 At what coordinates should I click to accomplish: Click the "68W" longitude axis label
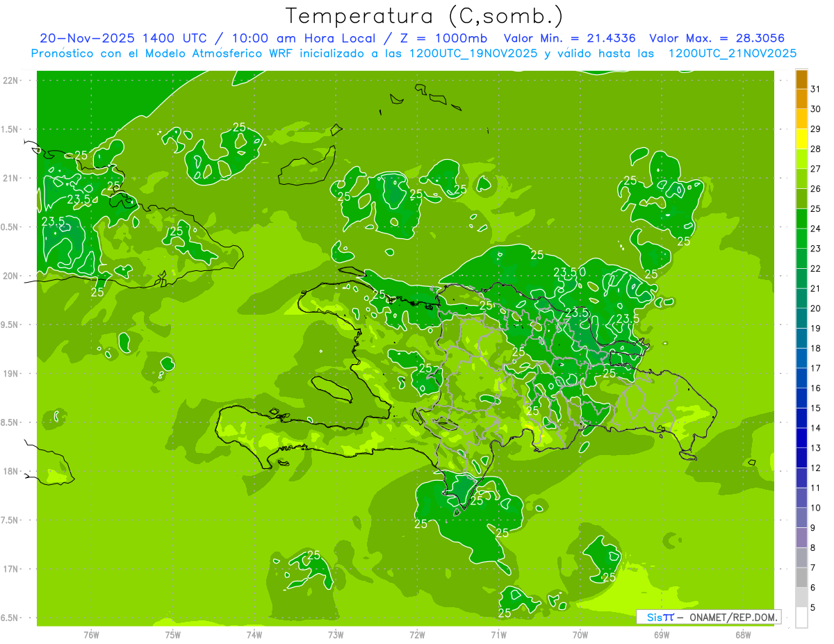(x=742, y=635)
